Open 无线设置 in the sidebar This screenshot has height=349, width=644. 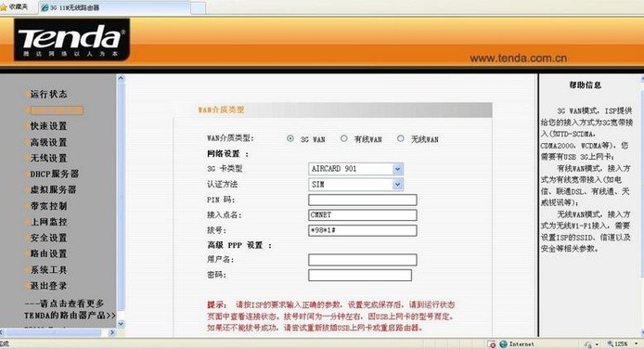coord(48,158)
